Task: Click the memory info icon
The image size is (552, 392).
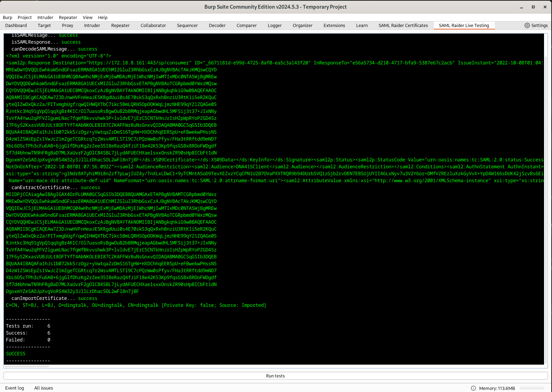Action: [473, 388]
